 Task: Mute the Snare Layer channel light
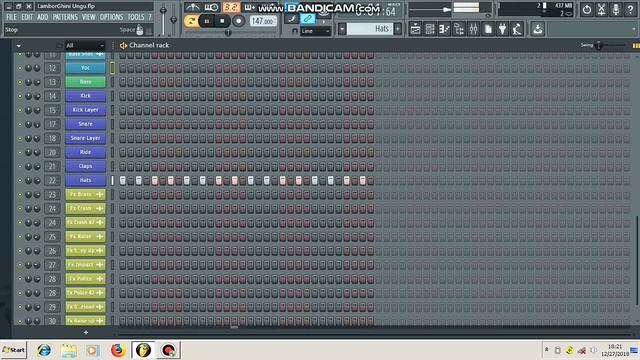[x=20, y=138]
